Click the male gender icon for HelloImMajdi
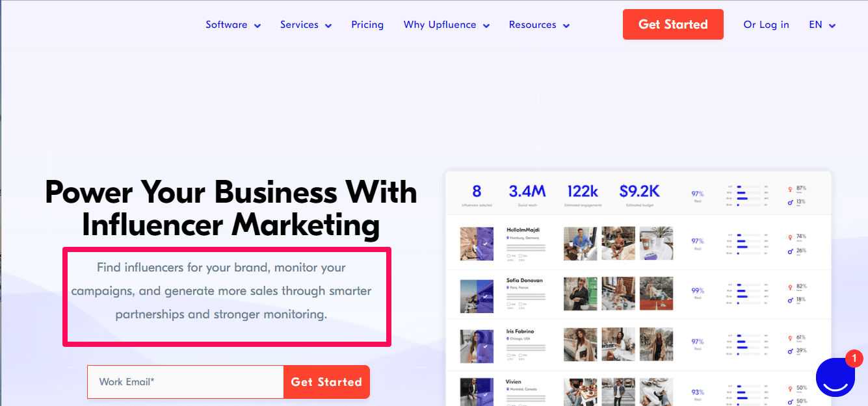The image size is (868, 406). click(790, 251)
